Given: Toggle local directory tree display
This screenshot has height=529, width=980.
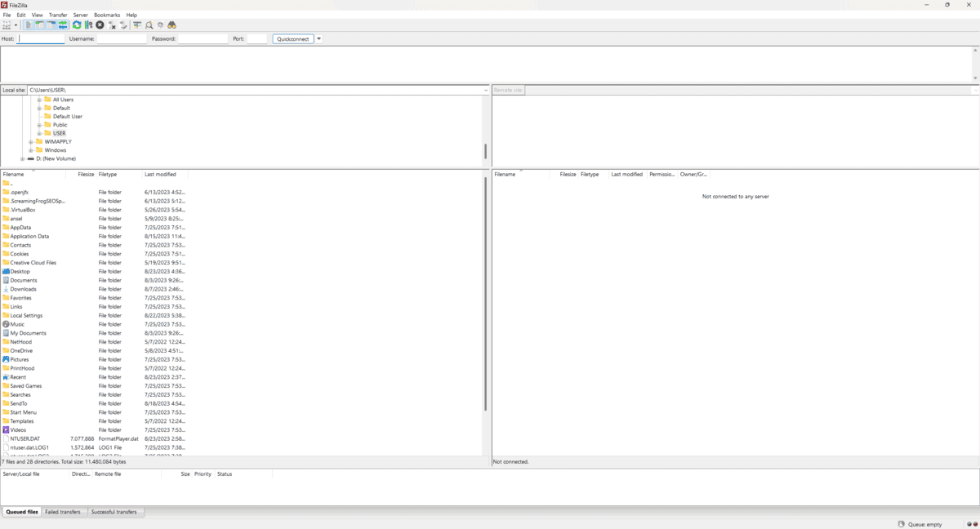Looking at the screenshot, I should [40, 25].
